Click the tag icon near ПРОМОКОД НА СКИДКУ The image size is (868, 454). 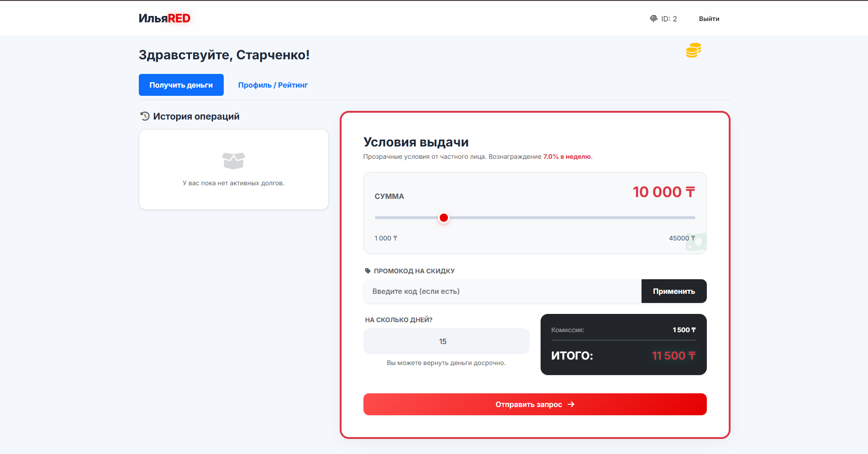click(x=367, y=270)
